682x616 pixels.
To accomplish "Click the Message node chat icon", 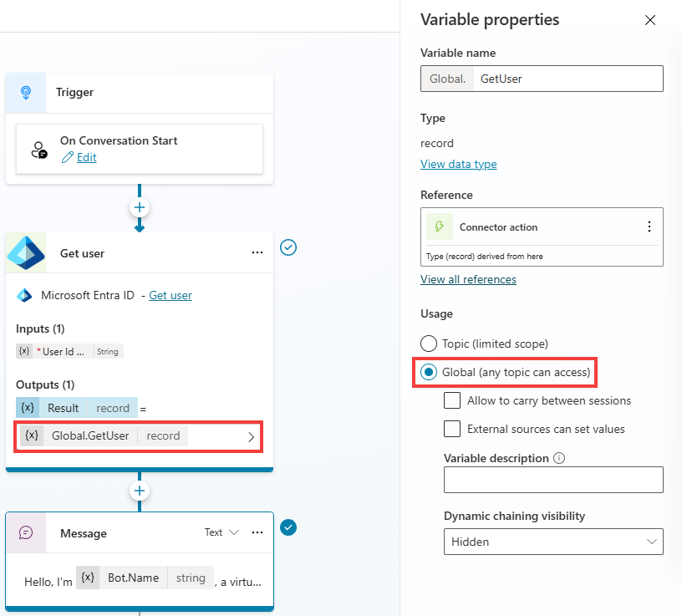I will [x=26, y=532].
